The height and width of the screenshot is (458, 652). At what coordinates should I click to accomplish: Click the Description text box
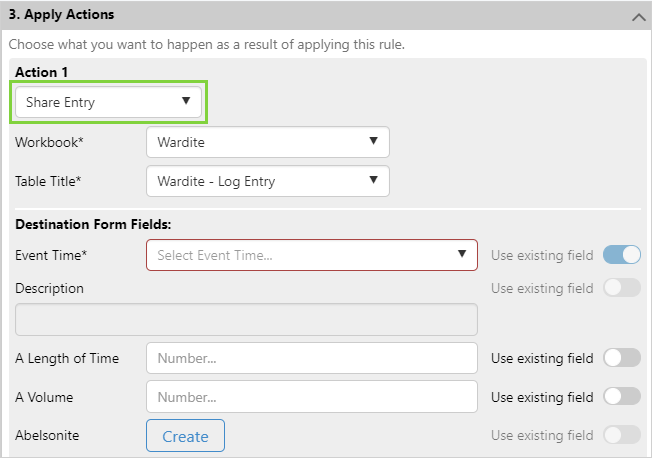[246, 320]
